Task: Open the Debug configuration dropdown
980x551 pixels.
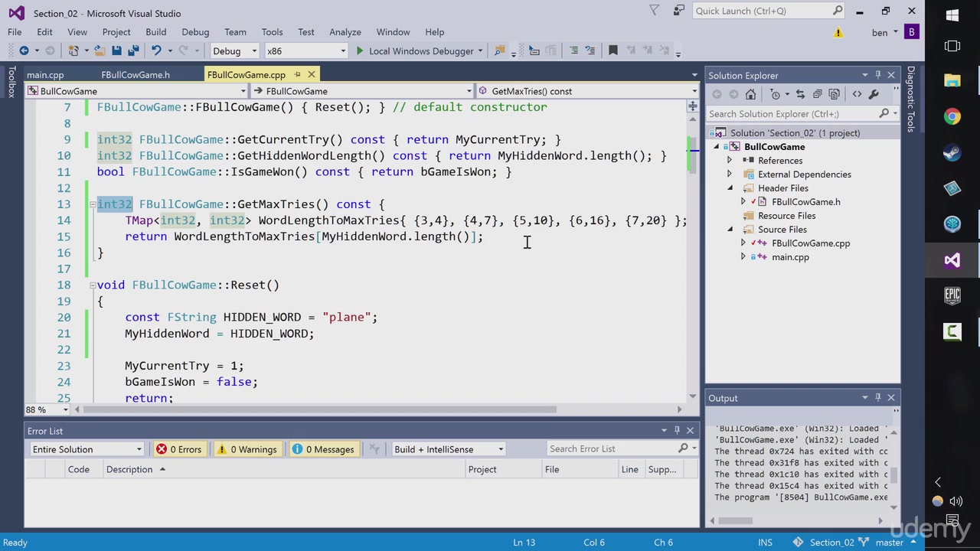Action: (x=235, y=51)
